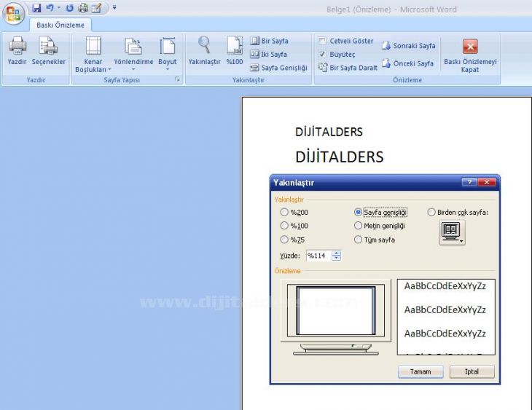The height and width of the screenshot is (410, 532).
Task: Increase Yüzde value with up arrow
Action: 336,253
